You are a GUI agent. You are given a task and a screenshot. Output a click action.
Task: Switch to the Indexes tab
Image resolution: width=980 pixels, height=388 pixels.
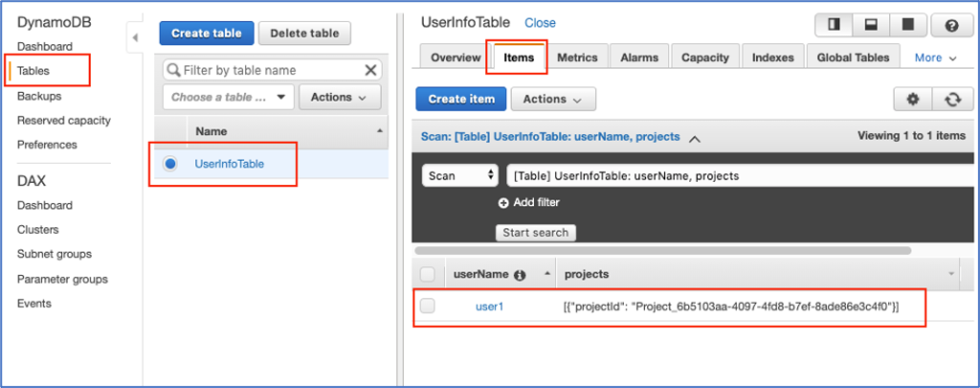[x=773, y=57]
